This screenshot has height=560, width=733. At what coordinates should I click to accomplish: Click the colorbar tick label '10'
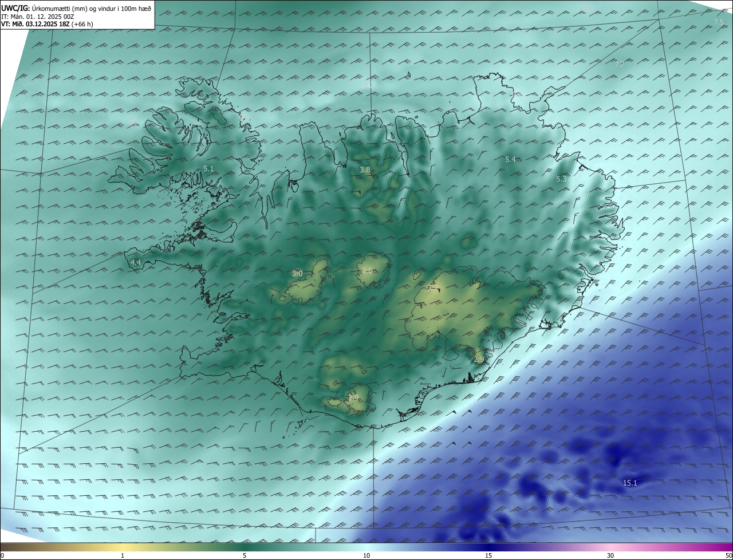[366, 555]
